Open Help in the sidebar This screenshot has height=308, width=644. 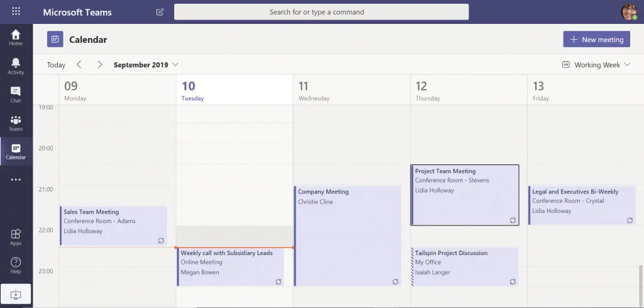coord(16,266)
